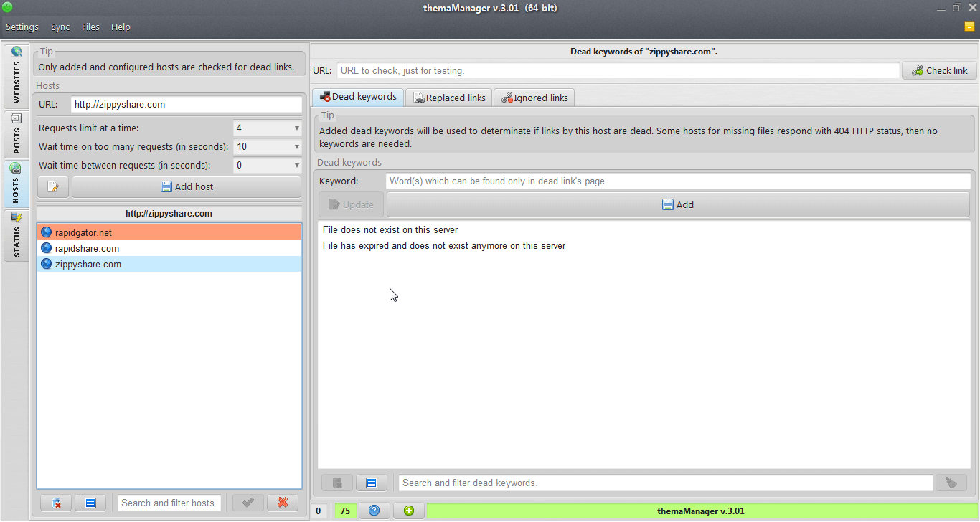980x522 pixels.
Task: Click the URL to check test field
Action: coord(618,70)
